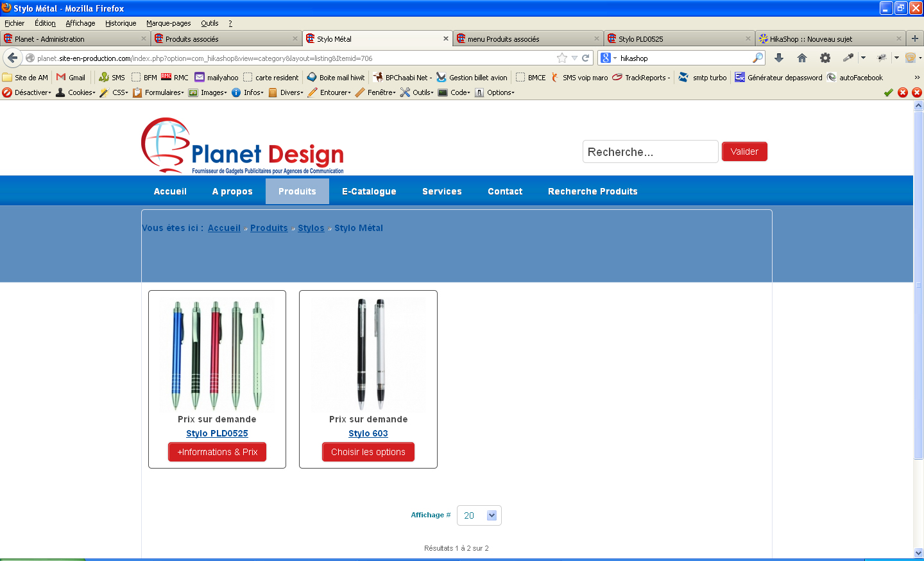This screenshot has height=561, width=924.
Task: Go to Recherche Produits in the navigation bar
Action: click(x=593, y=191)
